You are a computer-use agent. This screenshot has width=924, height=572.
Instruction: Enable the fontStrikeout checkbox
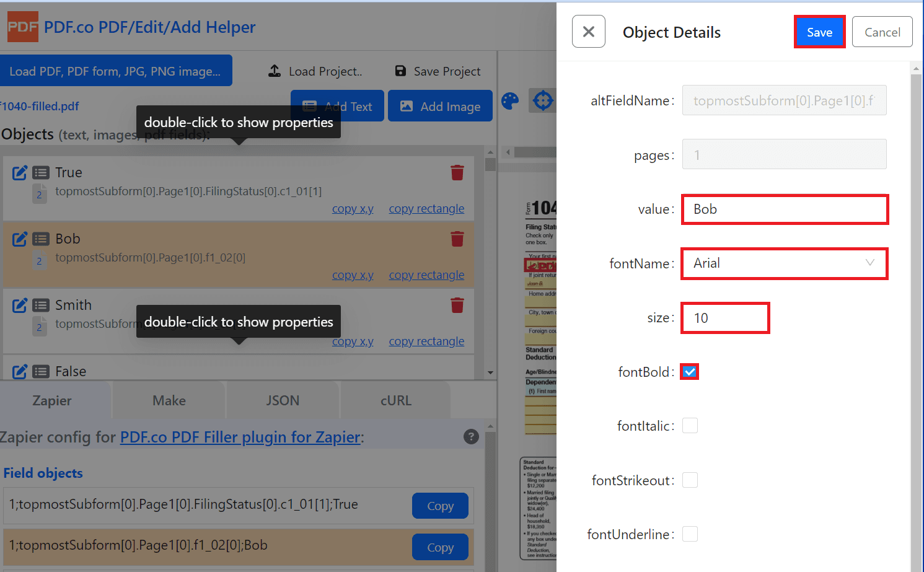[x=690, y=480]
